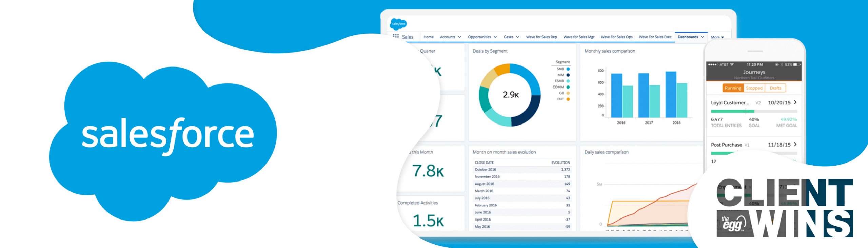This screenshot has width=868, height=248.
Task: Click the ENT segment legend dot
Action: click(x=568, y=99)
